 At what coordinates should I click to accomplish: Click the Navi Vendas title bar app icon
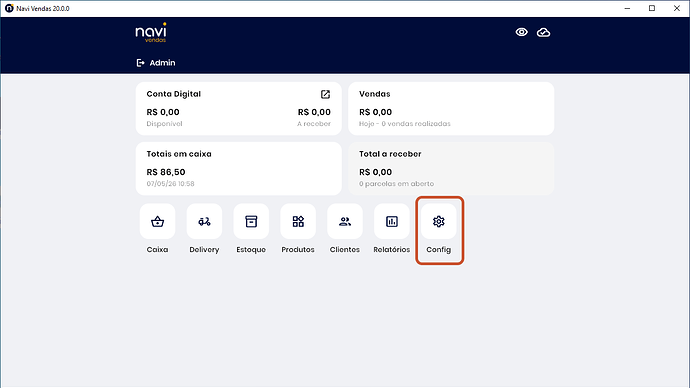(9, 8)
